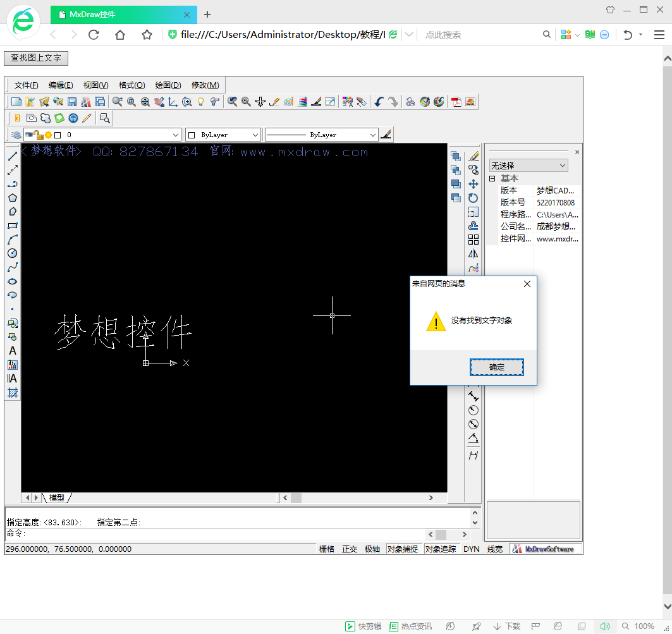
Task: Close the properties panel with x
Action: [x=577, y=152]
